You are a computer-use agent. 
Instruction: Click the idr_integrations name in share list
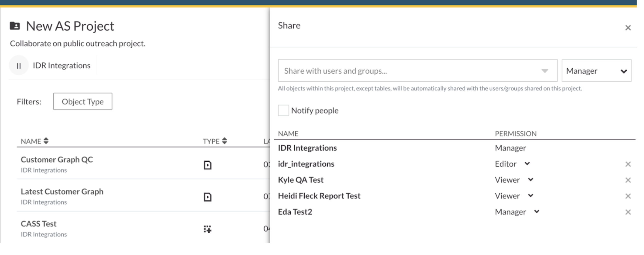306,164
